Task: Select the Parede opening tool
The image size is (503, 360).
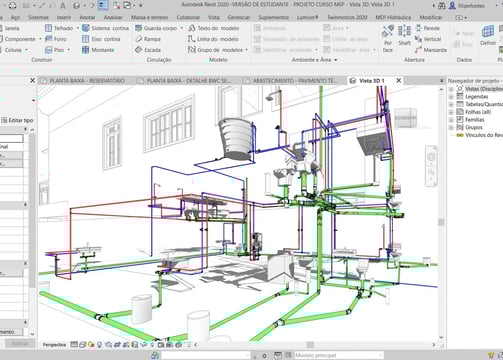Action: point(427,28)
